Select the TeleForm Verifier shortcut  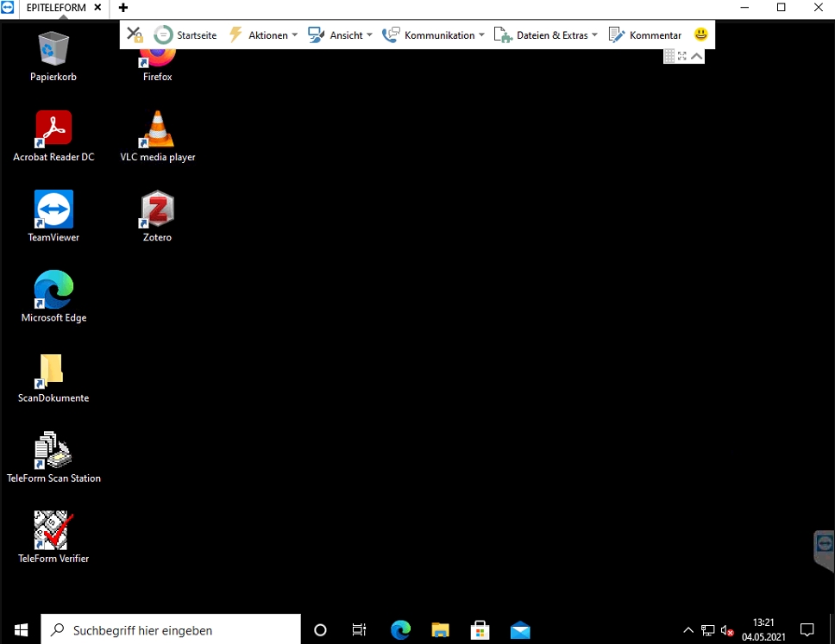[x=53, y=537]
